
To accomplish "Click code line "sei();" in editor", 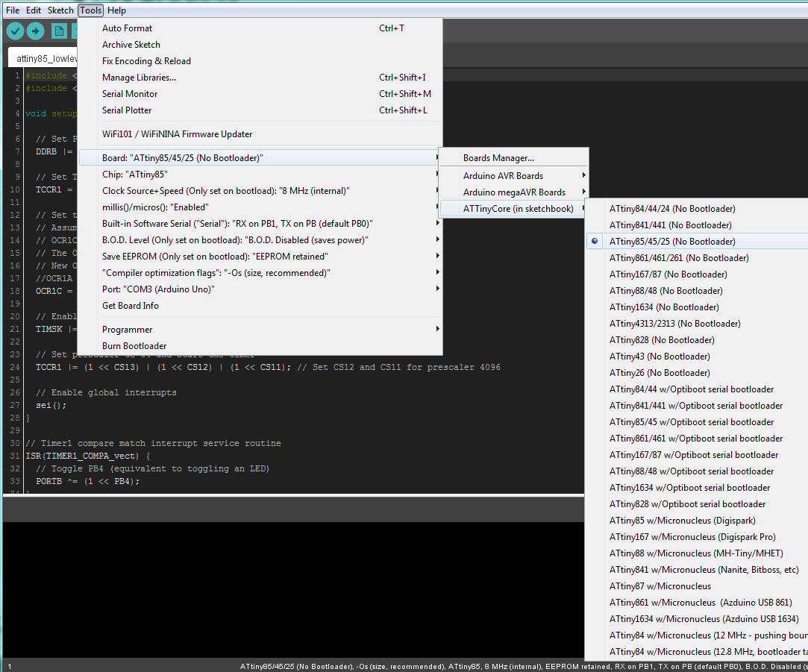I will tap(51, 405).
